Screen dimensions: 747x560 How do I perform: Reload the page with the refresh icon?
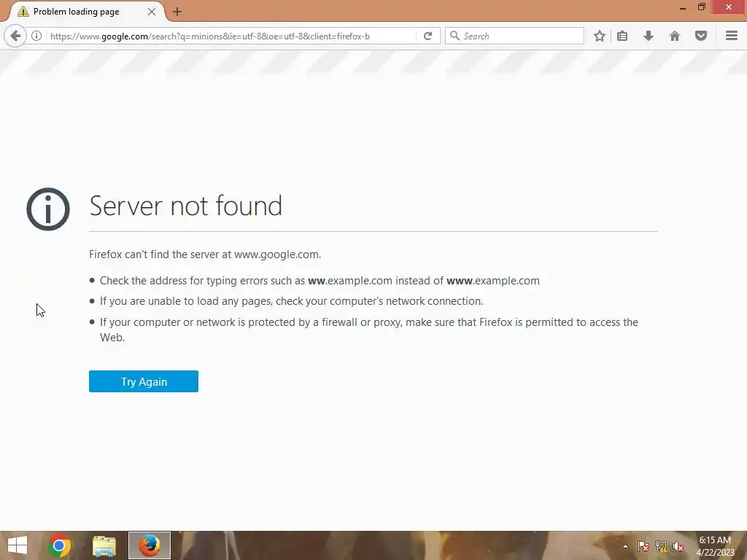click(427, 36)
